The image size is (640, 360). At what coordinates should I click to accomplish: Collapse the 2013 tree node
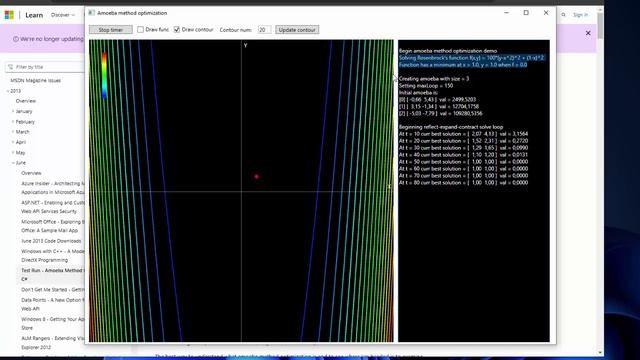(8, 91)
